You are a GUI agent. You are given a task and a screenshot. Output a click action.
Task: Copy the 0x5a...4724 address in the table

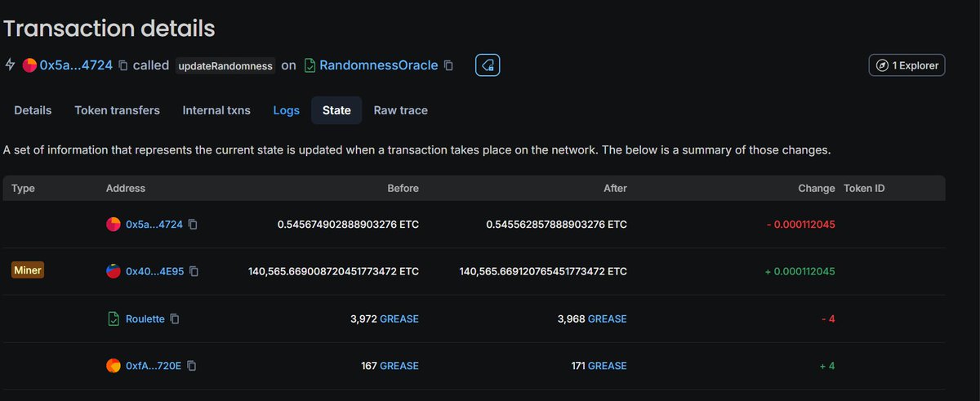(194, 224)
